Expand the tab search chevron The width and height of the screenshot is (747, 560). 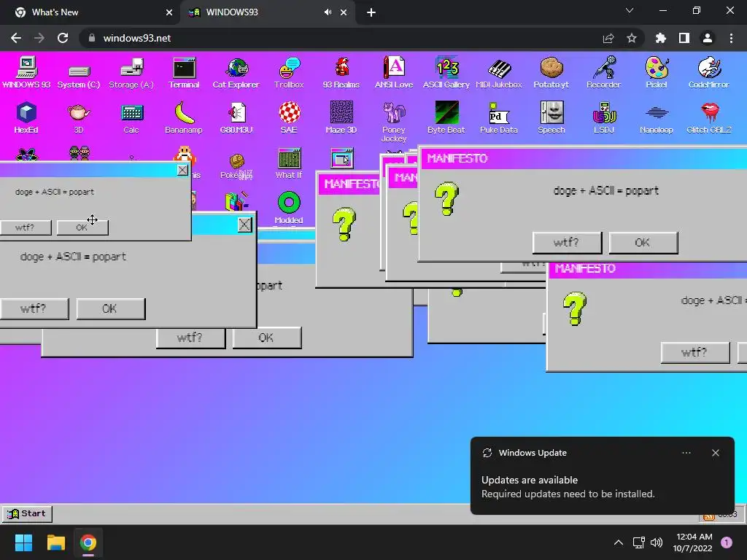click(630, 10)
